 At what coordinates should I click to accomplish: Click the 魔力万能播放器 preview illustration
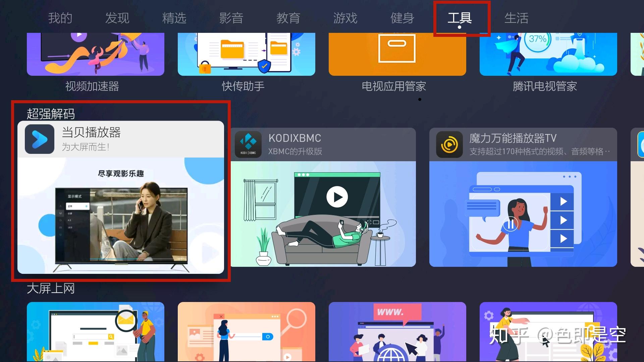tap(523, 214)
